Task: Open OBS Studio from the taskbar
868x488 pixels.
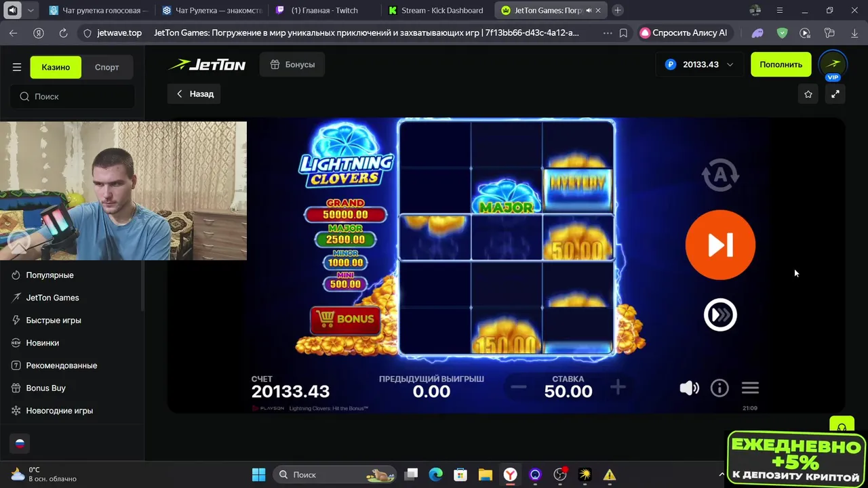Action: (560, 474)
